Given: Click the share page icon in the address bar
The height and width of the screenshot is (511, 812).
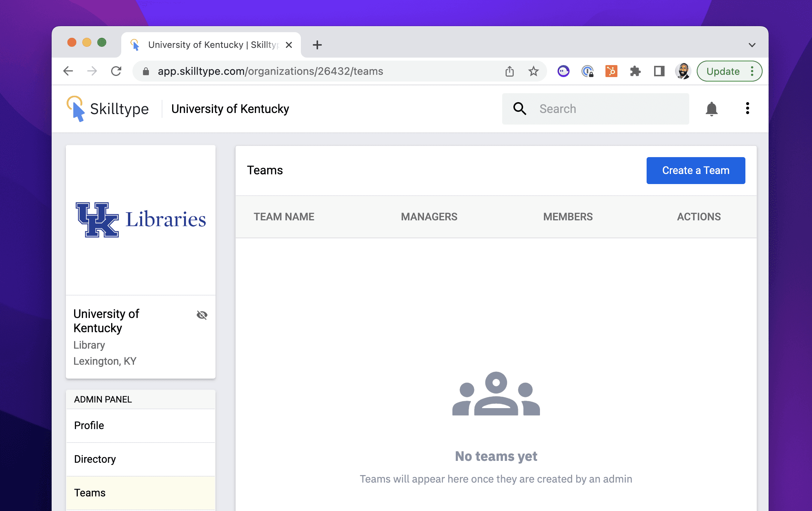Looking at the screenshot, I should coord(509,71).
